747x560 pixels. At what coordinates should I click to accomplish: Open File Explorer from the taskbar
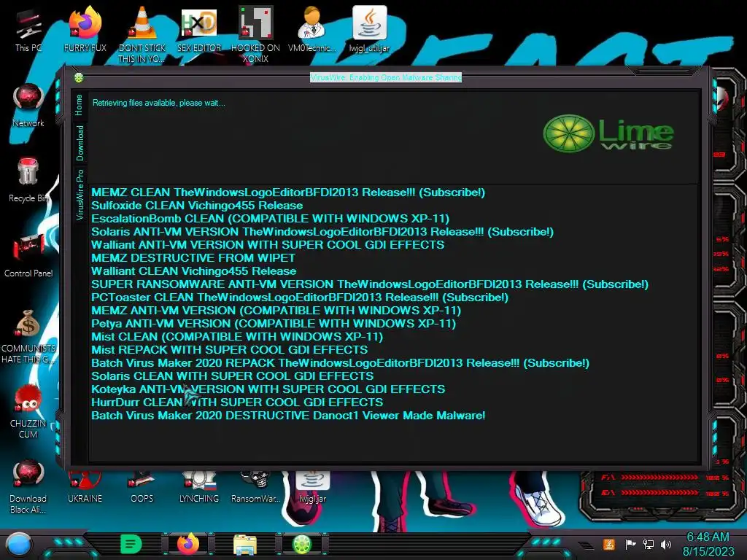[x=245, y=544]
